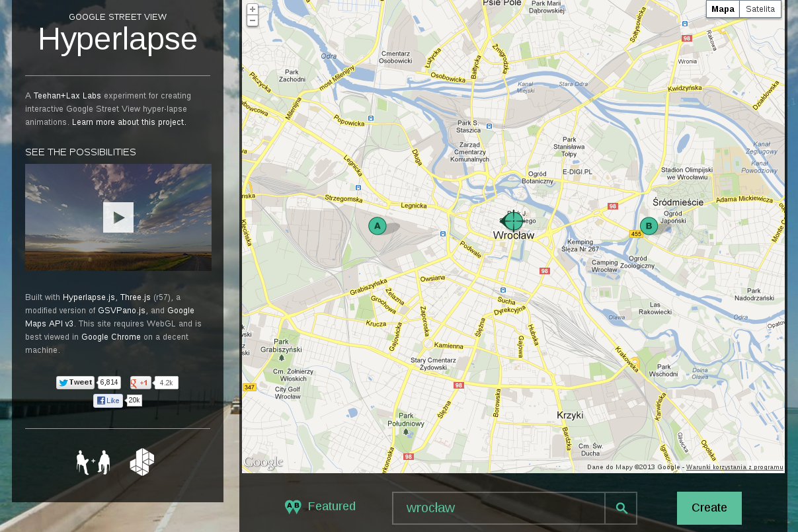Click the Park Południowy map label

pos(405,420)
